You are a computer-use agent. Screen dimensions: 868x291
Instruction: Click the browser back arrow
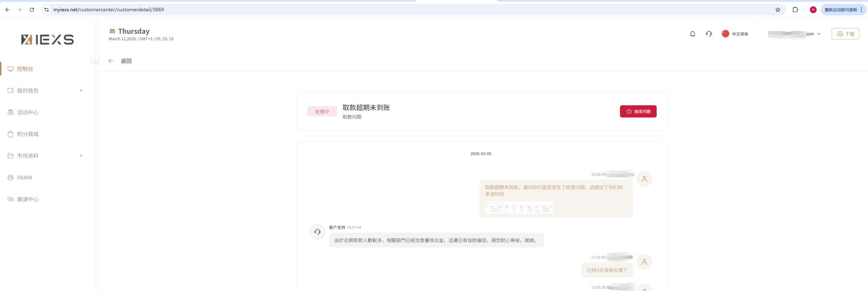pyautogui.click(x=7, y=10)
